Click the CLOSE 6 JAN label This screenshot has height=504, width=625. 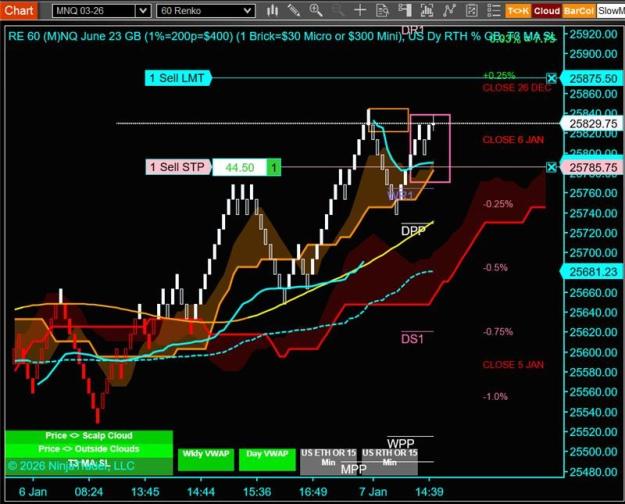(x=513, y=140)
